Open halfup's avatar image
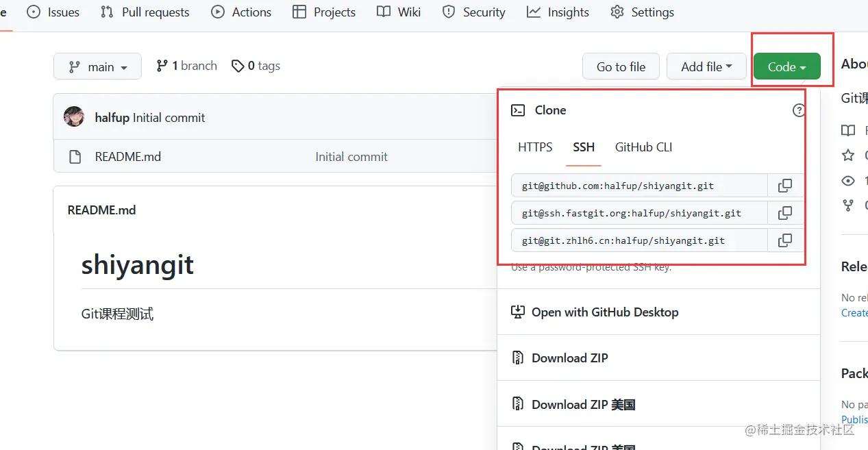Image resolution: width=868 pixels, height=450 pixels. pos(74,117)
